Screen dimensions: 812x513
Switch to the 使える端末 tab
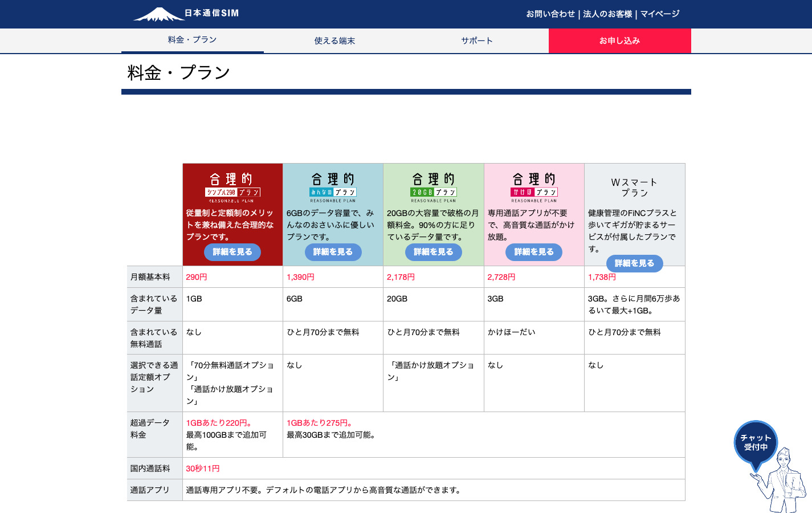click(x=334, y=41)
